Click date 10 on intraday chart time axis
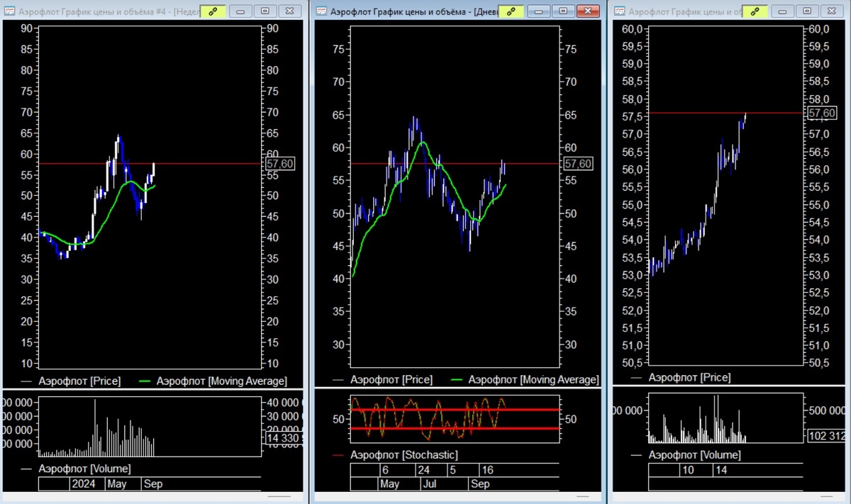Image resolution: width=851 pixels, height=504 pixels. coord(688,470)
